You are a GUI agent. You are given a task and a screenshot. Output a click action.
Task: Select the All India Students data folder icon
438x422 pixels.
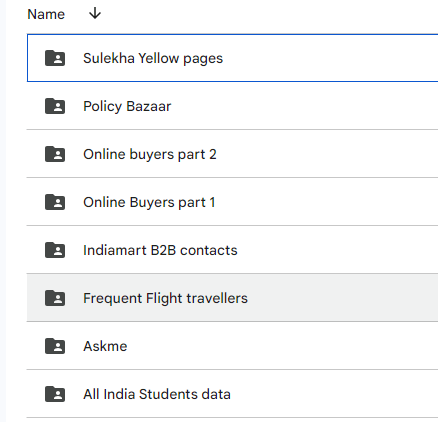(55, 394)
